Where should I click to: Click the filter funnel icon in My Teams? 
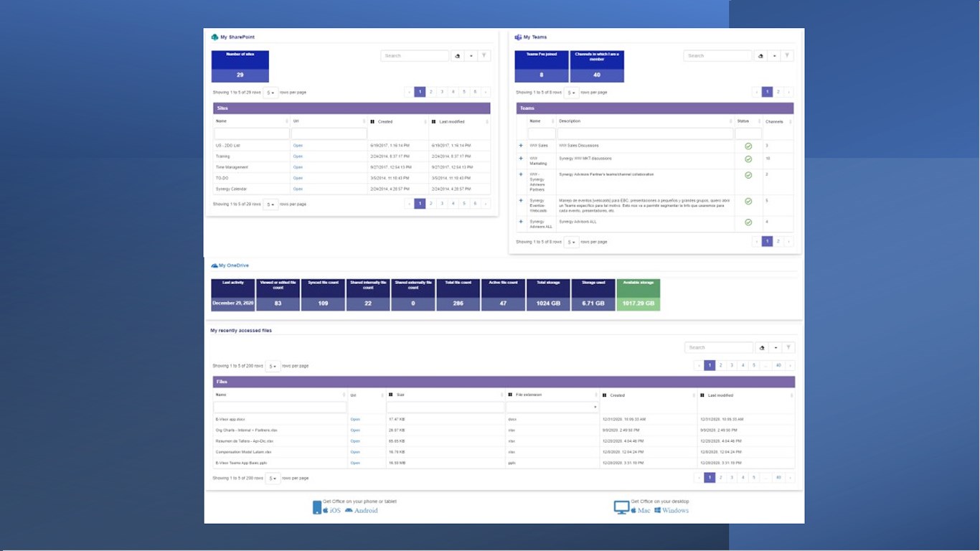[x=787, y=55]
